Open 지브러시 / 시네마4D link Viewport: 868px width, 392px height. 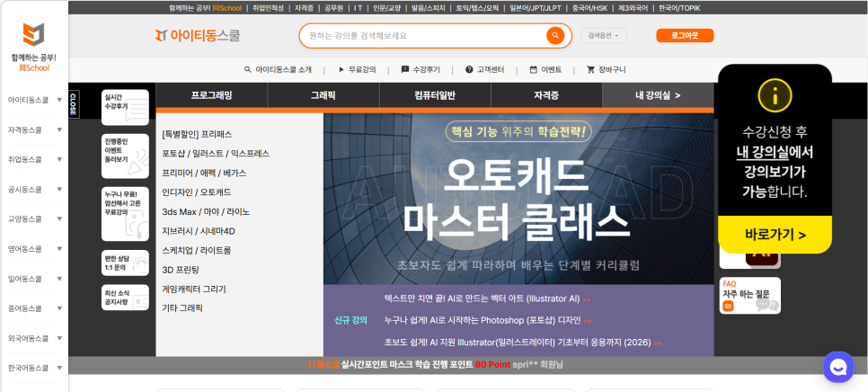point(199,231)
